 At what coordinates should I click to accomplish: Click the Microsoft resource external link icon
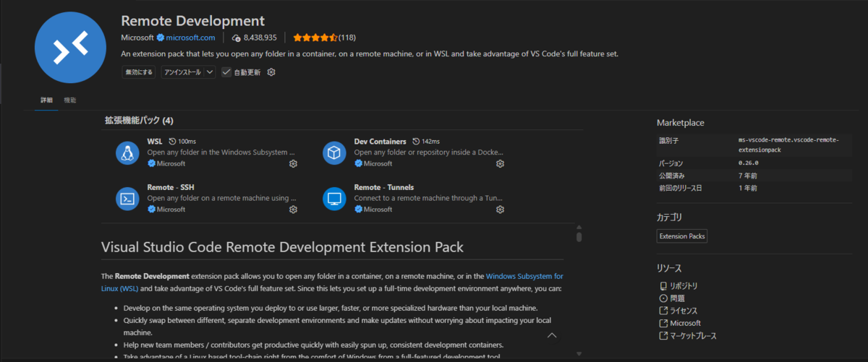coord(663,323)
